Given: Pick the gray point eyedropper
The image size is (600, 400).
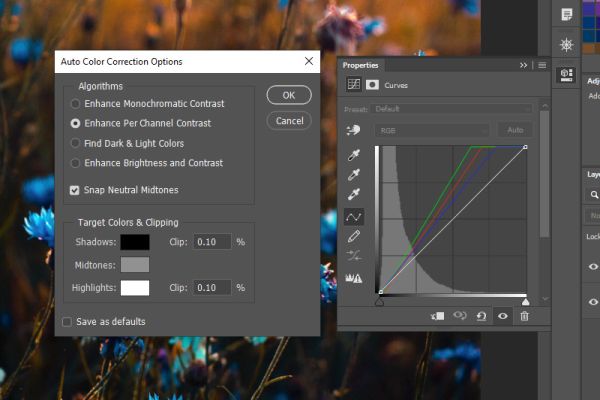Looking at the screenshot, I should [x=354, y=175].
